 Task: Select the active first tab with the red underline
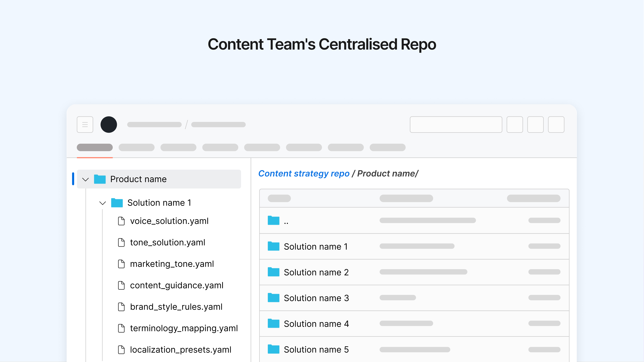coord(95,147)
